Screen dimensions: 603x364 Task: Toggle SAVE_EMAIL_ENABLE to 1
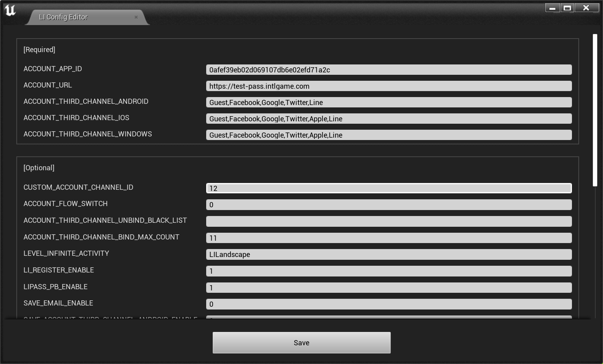[388, 304]
